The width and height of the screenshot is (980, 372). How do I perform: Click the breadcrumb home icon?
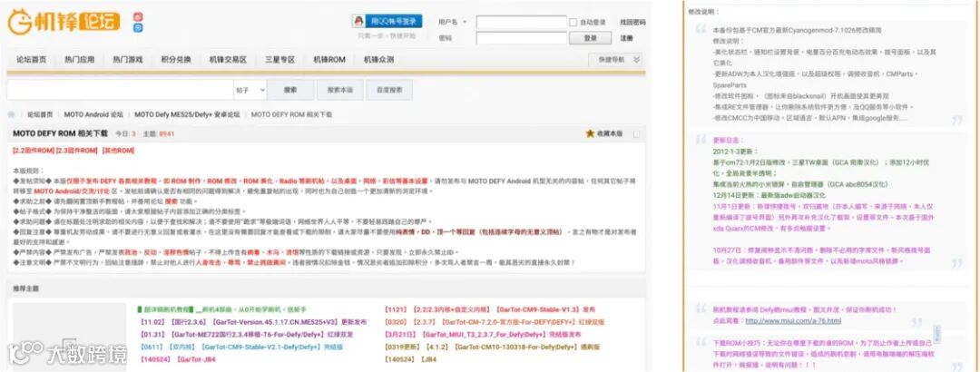click(x=11, y=115)
